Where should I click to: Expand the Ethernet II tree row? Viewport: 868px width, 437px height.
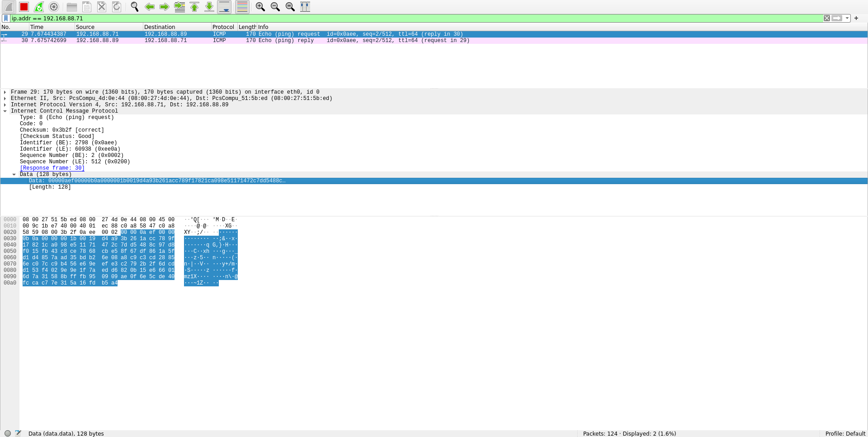click(5, 98)
